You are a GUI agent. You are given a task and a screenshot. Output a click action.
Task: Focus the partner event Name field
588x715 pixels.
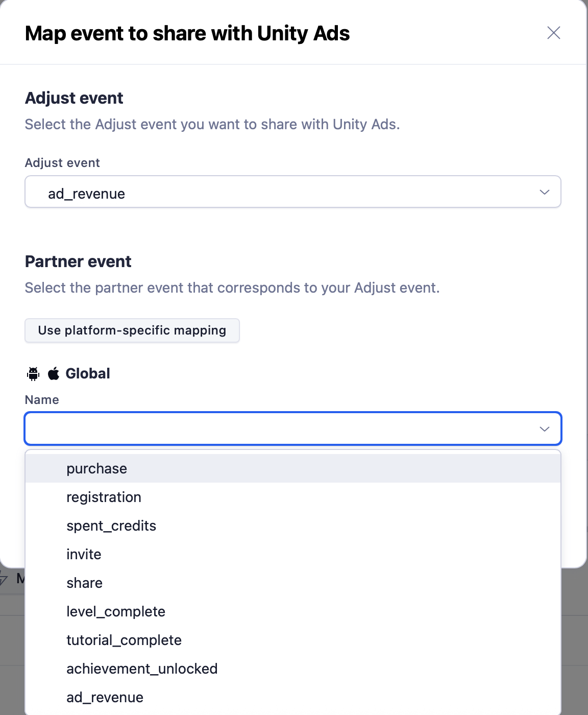[281, 428]
